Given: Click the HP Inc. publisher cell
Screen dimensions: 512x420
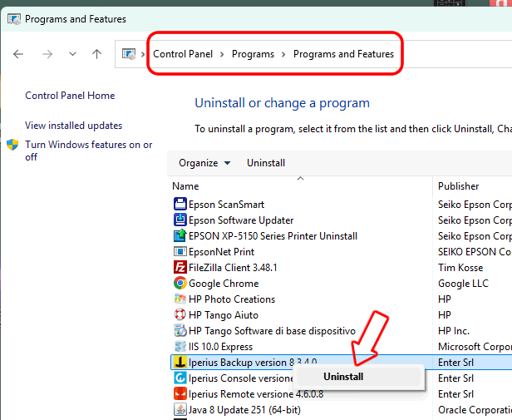Looking at the screenshot, I should 454,331.
